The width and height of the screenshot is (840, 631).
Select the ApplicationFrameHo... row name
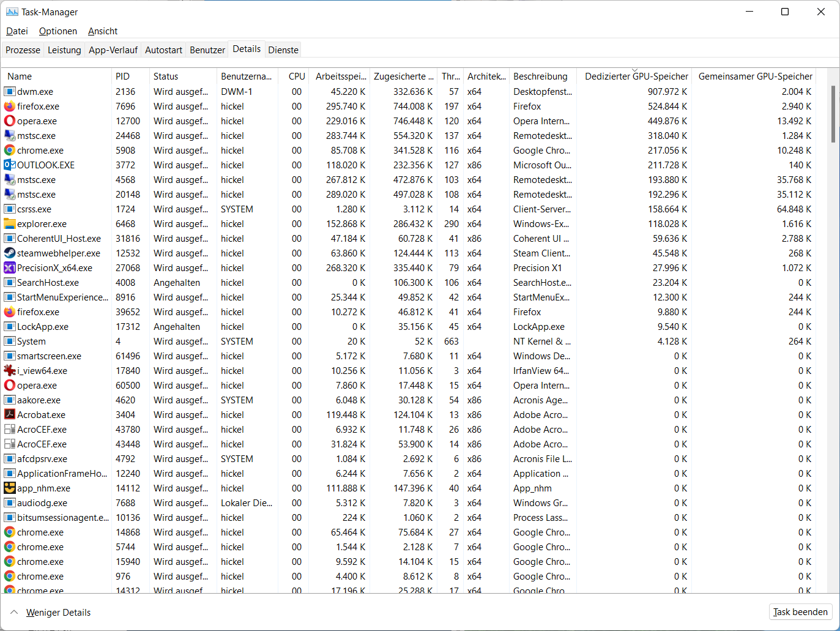point(62,474)
